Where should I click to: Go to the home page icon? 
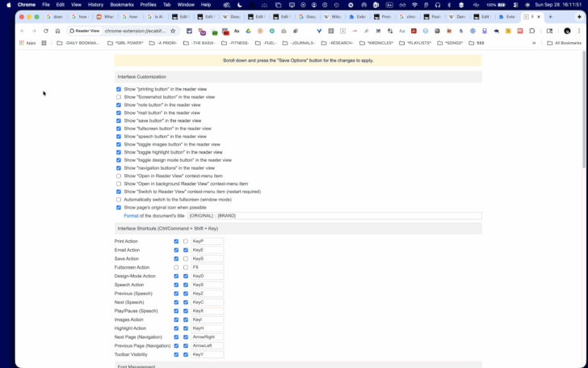point(57,32)
